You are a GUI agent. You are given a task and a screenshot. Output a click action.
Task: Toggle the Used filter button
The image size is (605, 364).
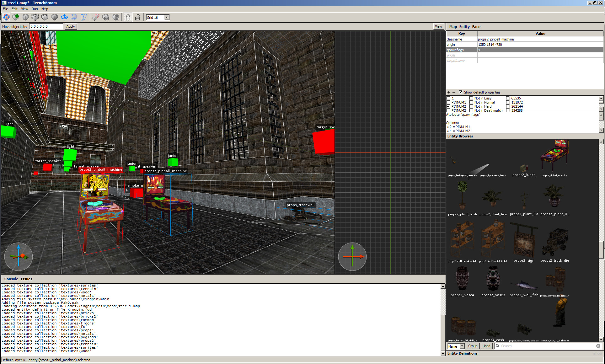(x=486, y=346)
